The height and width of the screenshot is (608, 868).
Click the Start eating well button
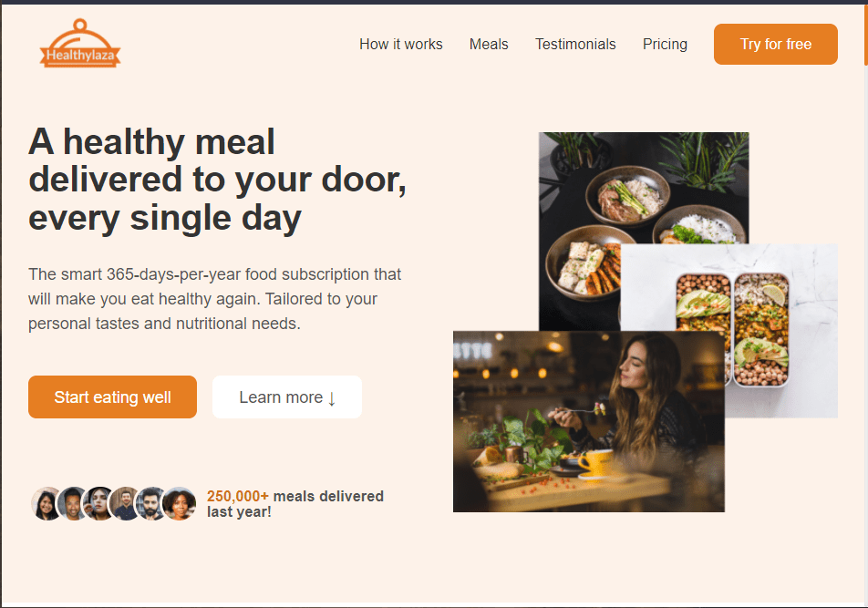click(112, 397)
